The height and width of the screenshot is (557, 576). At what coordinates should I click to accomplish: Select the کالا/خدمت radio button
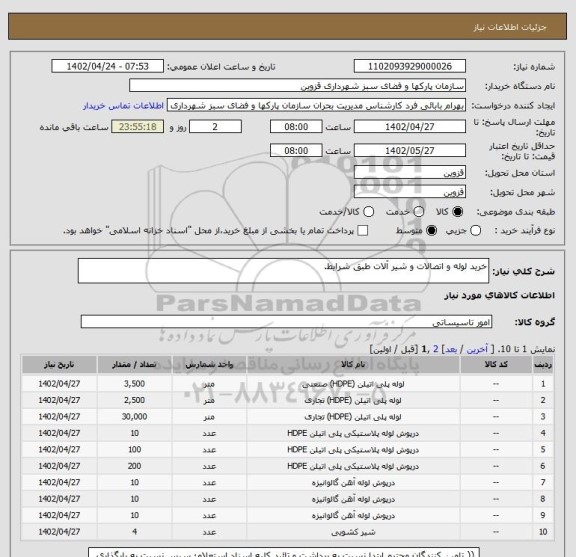(x=368, y=212)
